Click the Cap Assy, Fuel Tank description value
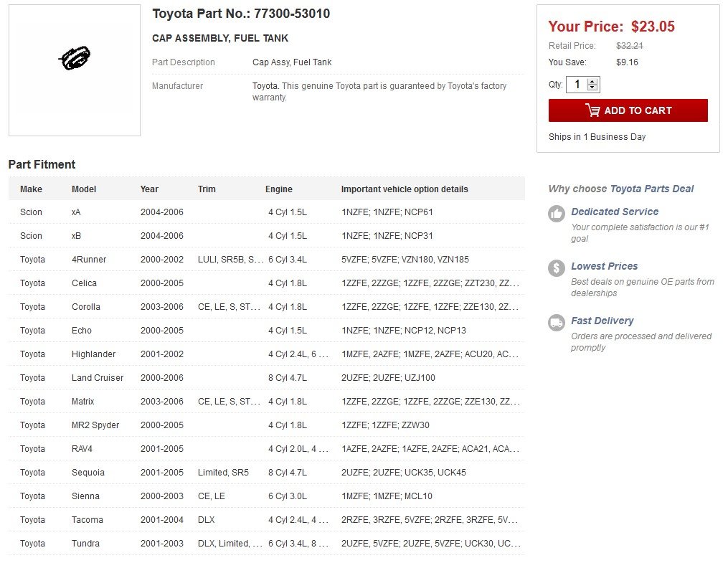The image size is (728, 563). (x=292, y=62)
